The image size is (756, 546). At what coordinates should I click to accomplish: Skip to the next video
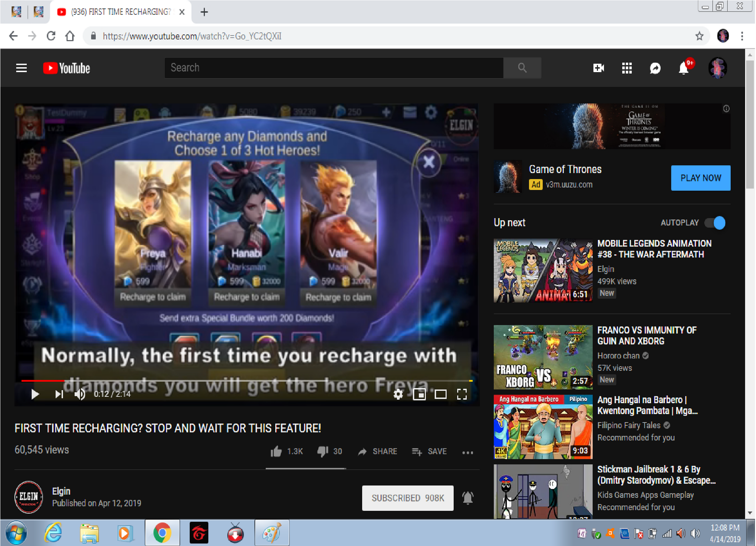pos(59,394)
